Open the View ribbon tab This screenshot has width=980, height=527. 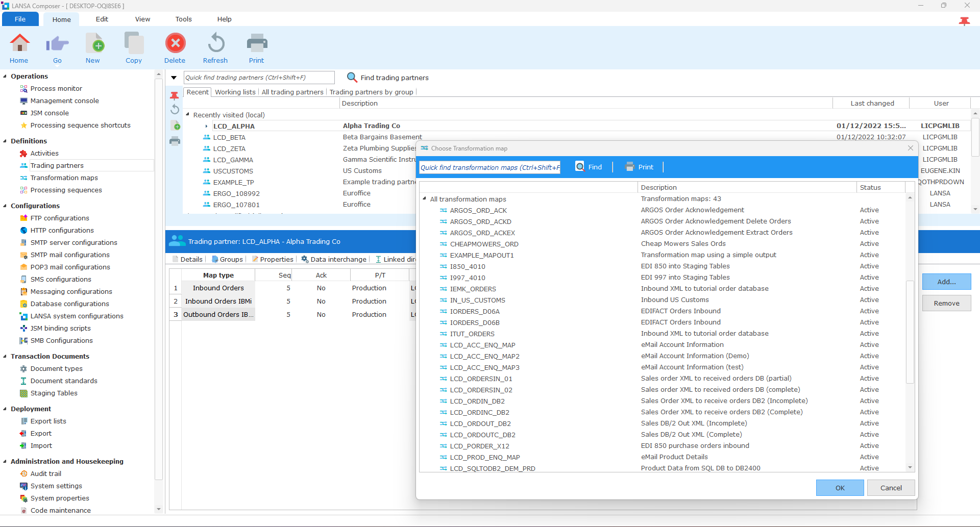tap(142, 19)
